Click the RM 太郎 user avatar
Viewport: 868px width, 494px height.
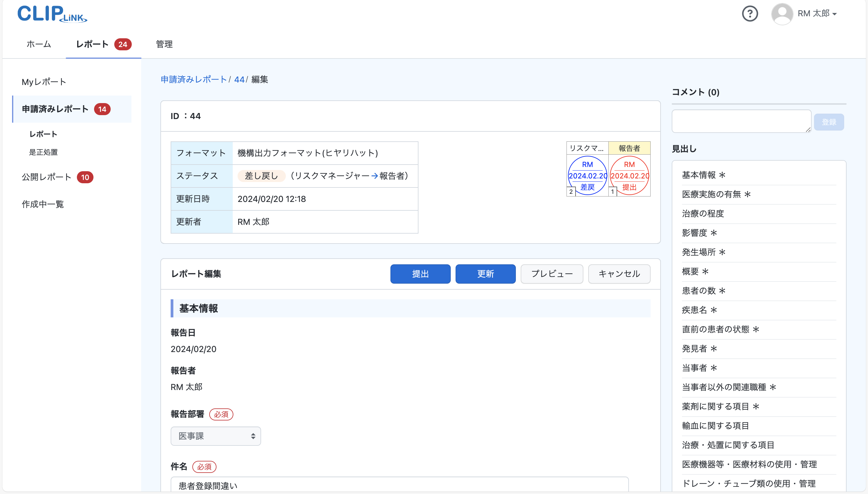[782, 14]
